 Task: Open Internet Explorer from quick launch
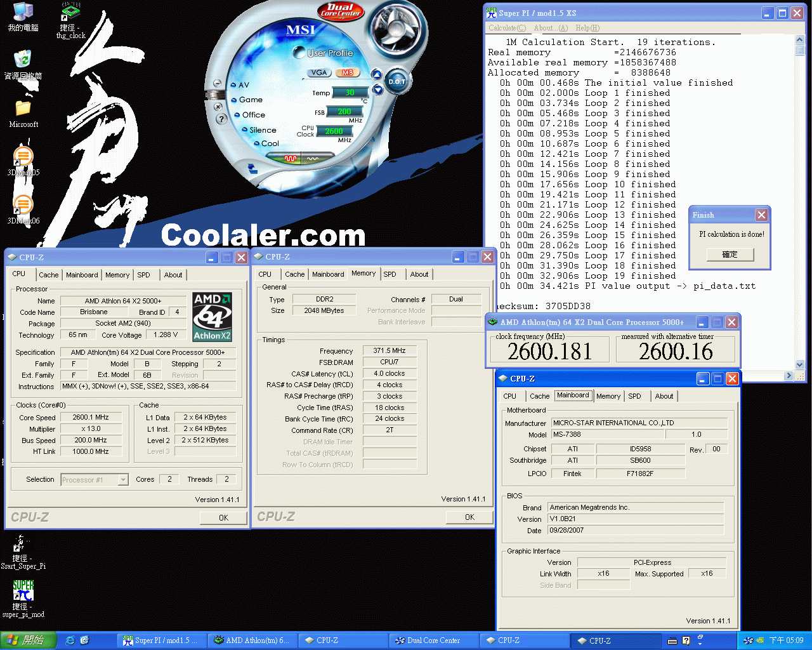[x=70, y=640]
